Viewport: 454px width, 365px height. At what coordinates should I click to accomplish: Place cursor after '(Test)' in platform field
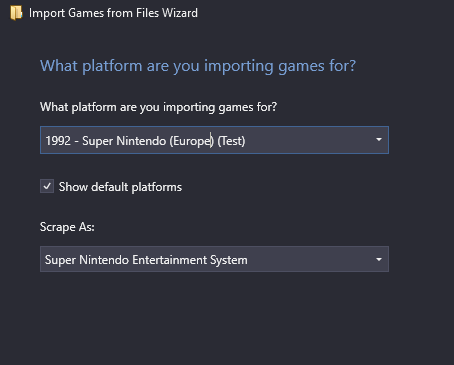click(x=246, y=141)
